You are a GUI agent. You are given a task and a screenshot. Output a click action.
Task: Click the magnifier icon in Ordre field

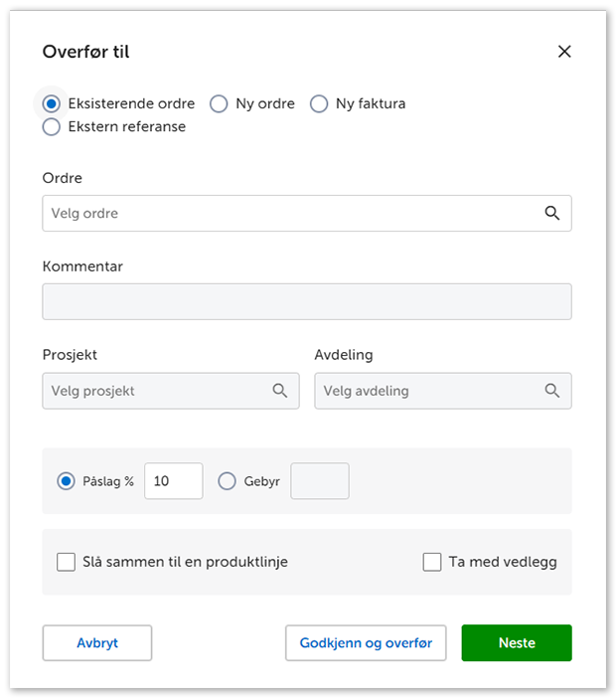[552, 213]
